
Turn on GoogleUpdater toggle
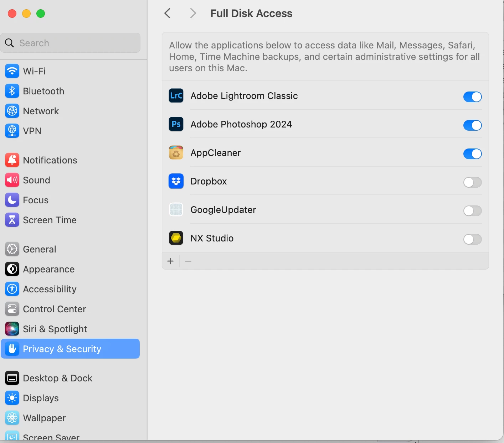click(473, 211)
